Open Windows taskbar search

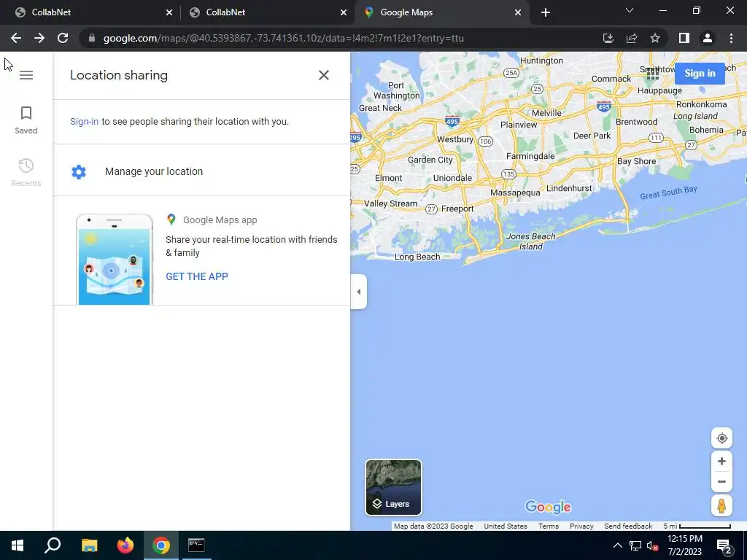click(53, 545)
